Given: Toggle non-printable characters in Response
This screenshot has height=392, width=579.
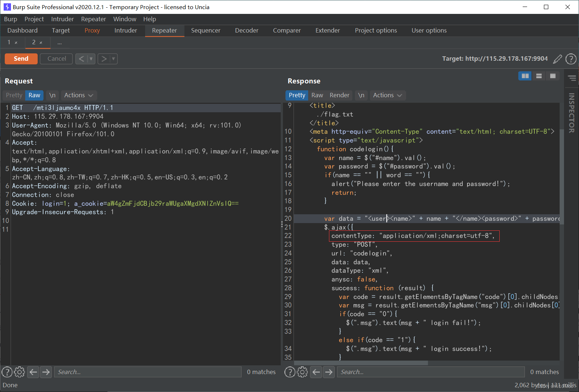Looking at the screenshot, I should (x=361, y=95).
